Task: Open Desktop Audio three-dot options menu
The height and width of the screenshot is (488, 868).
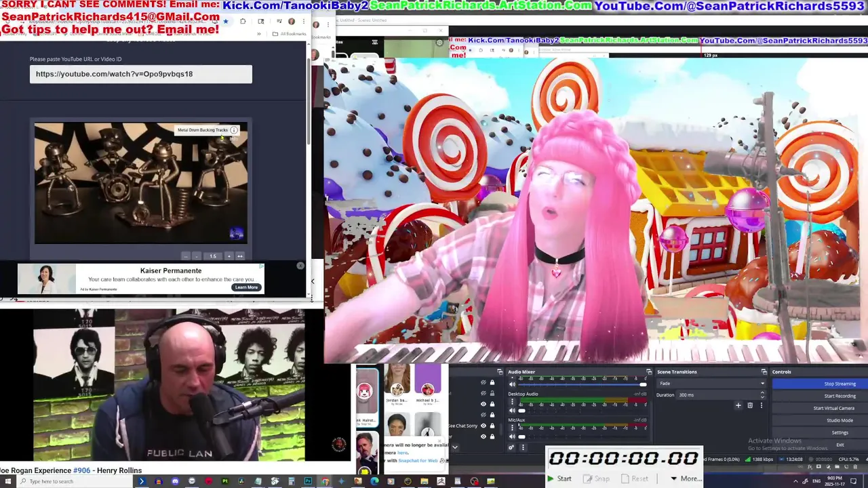Action: [x=512, y=401]
